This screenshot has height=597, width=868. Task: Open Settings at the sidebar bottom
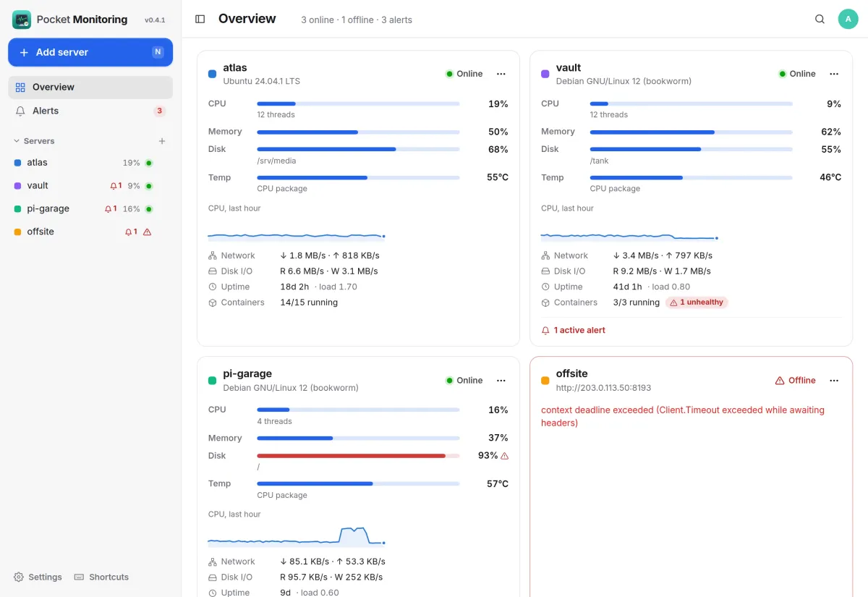click(x=38, y=577)
